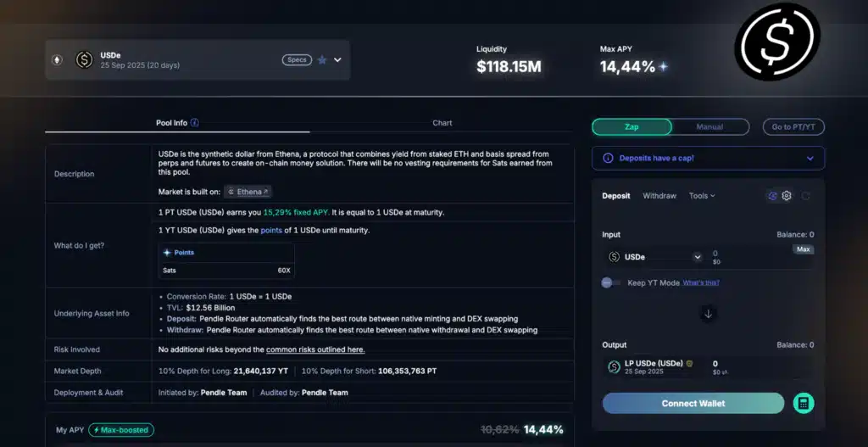Open the What's this? link

click(x=701, y=282)
